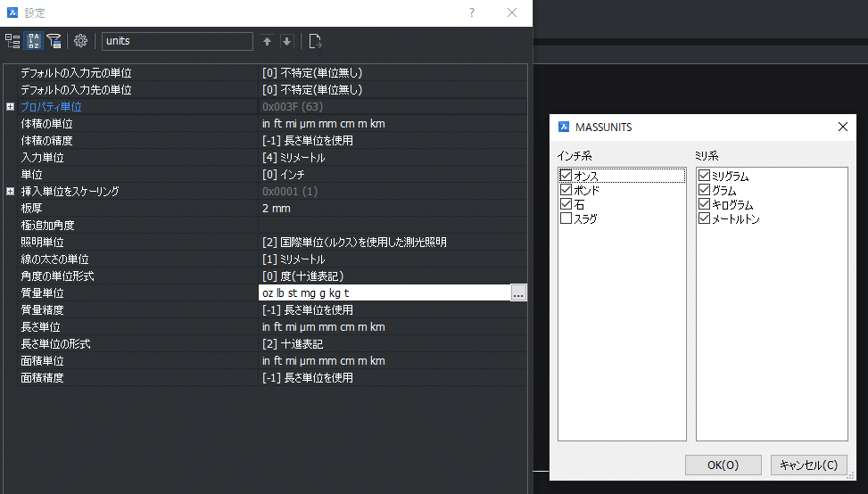The image size is (868, 494).
Task: Open the gear options icon
Action: 81,41
